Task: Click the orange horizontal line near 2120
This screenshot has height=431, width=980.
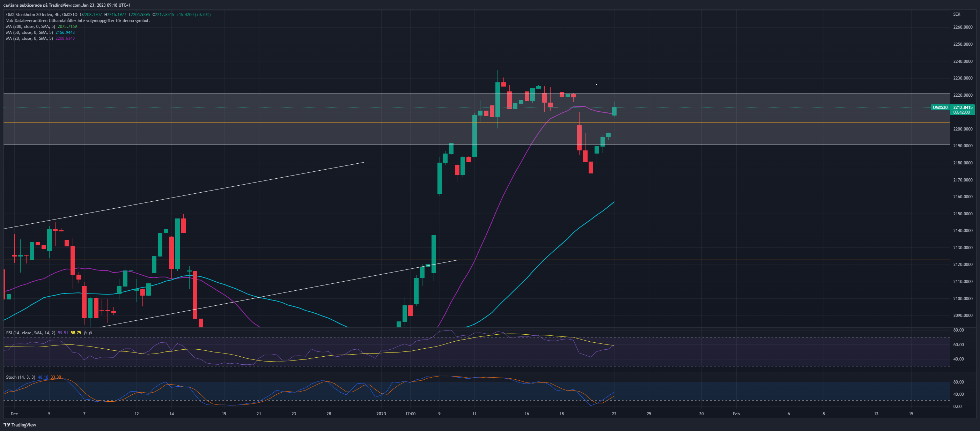Action: [x=476, y=260]
